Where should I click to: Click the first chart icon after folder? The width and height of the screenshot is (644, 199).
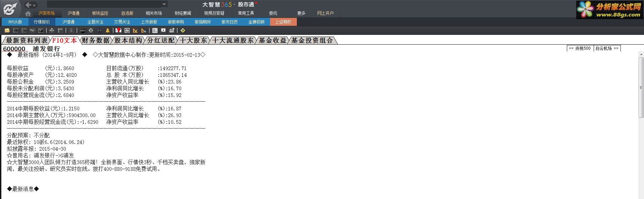click(15, 31)
